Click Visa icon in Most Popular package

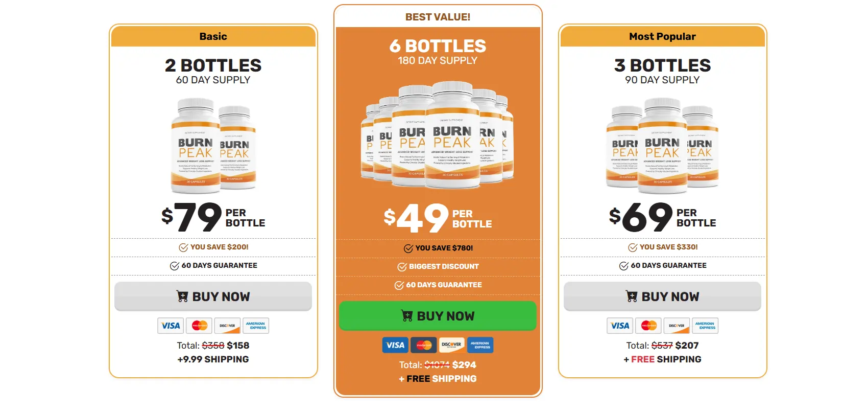coord(620,326)
